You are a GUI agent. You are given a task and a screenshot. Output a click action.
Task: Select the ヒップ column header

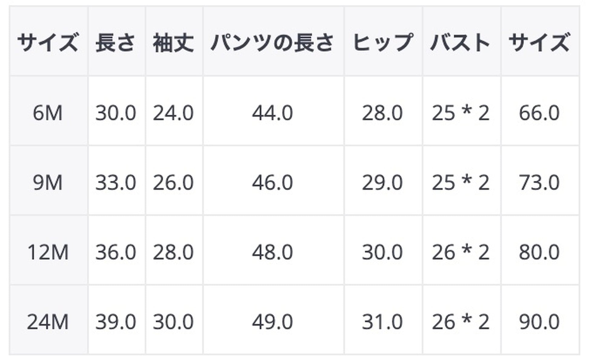pyautogui.click(x=383, y=42)
